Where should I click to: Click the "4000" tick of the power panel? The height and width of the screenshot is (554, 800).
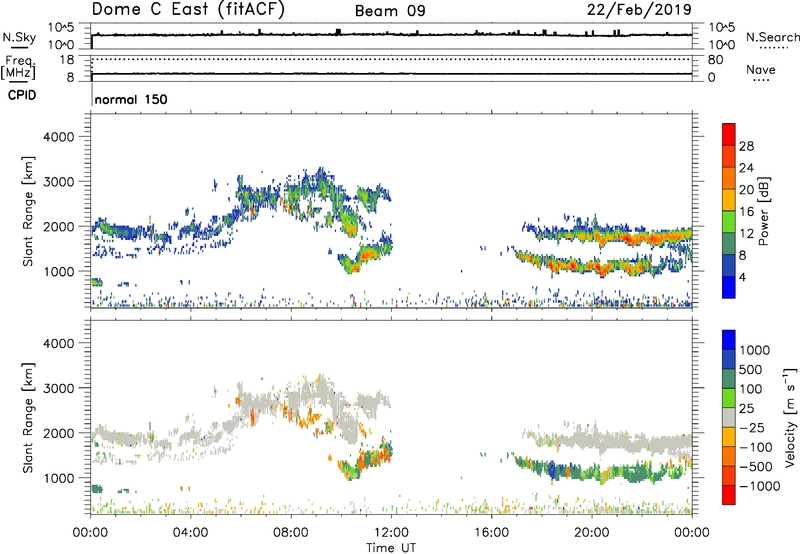(x=59, y=137)
